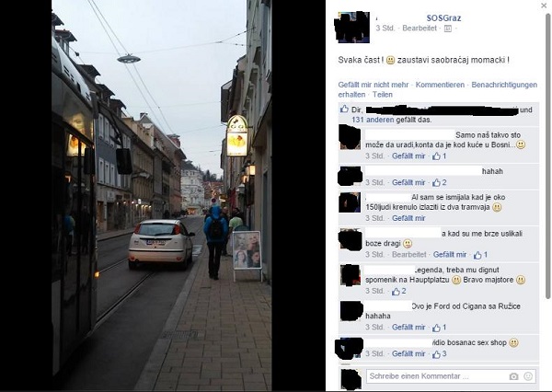The image size is (552, 392).
Task: Like the 'Samo naš takvo sto' comment
Action: [408, 156]
